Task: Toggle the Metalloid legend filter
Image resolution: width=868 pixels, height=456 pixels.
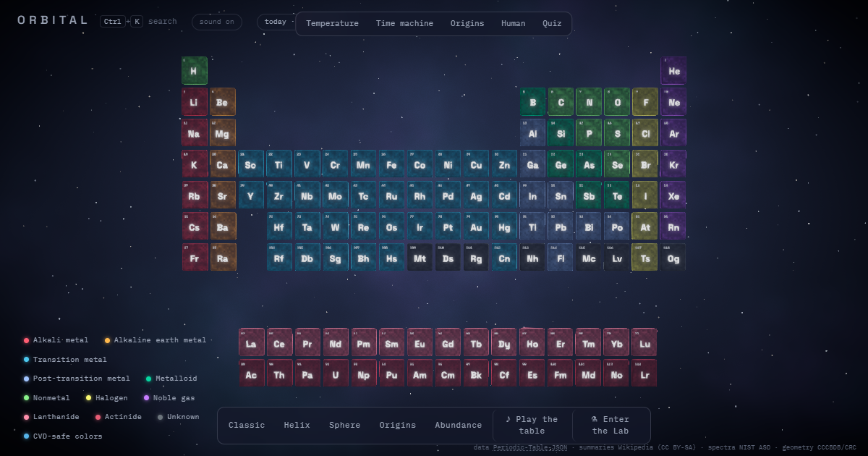Action: point(171,379)
